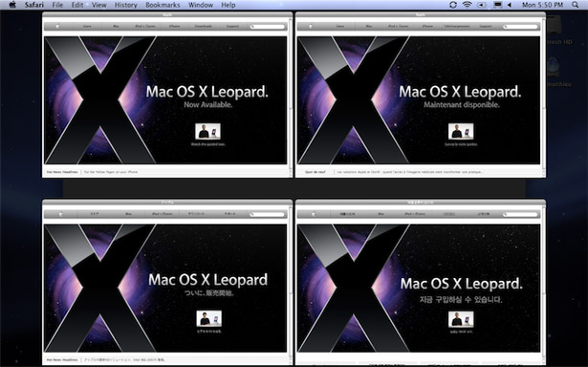Open the File menu
The height and width of the screenshot is (367, 588).
tap(57, 5)
